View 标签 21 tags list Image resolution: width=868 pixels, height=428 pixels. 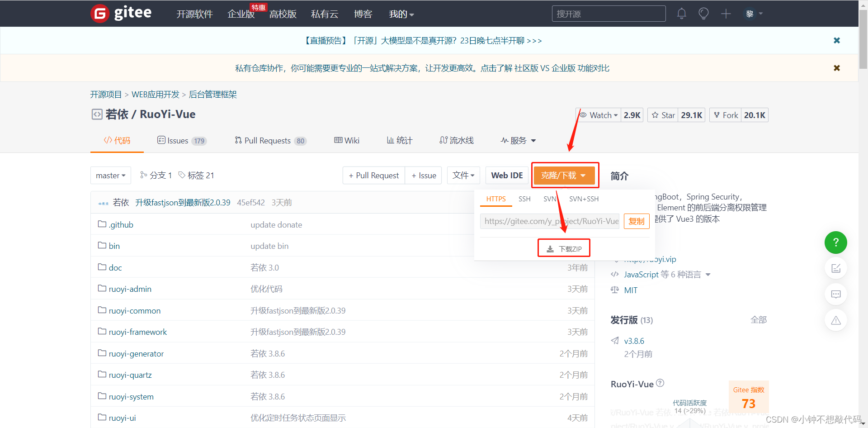[197, 175]
